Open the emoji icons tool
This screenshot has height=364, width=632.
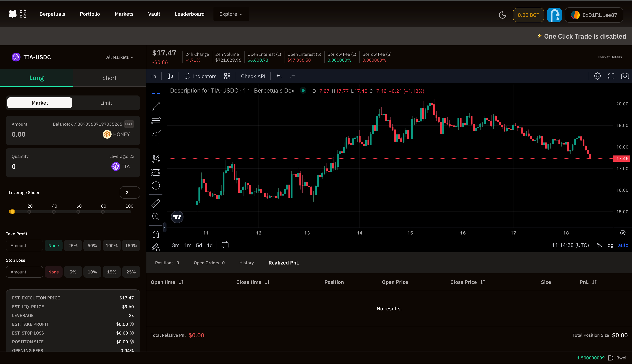[x=156, y=185]
